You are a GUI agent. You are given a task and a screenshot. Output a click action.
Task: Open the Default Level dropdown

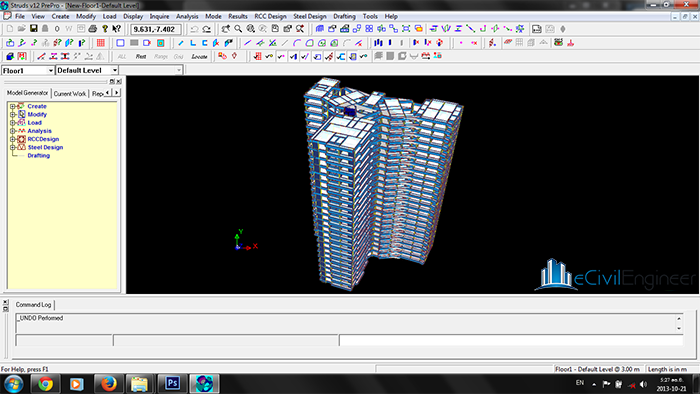[x=114, y=71]
